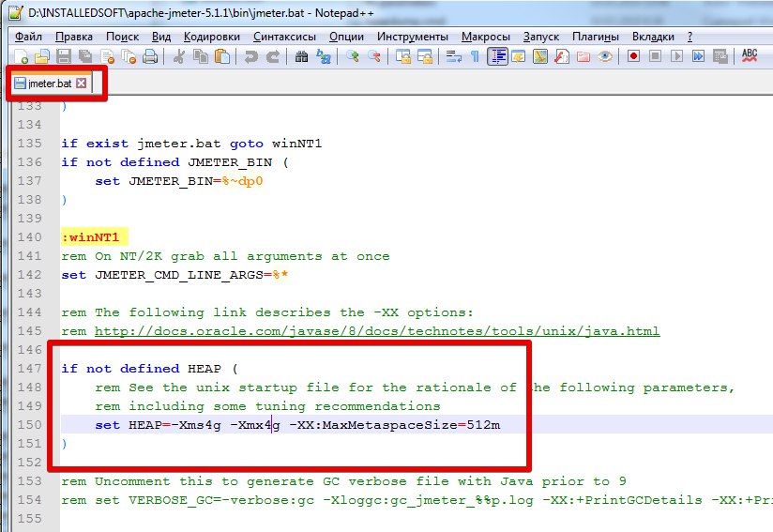Click line number 140 in margin
This screenshot has height=532, width=773.
pyautogui.click(x=30, y=237)
